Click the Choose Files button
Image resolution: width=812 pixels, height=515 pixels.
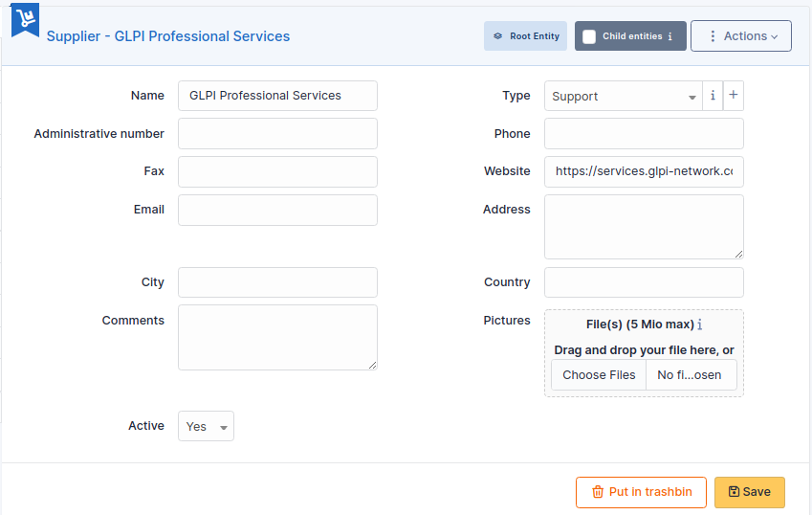(x=599, y=375)
